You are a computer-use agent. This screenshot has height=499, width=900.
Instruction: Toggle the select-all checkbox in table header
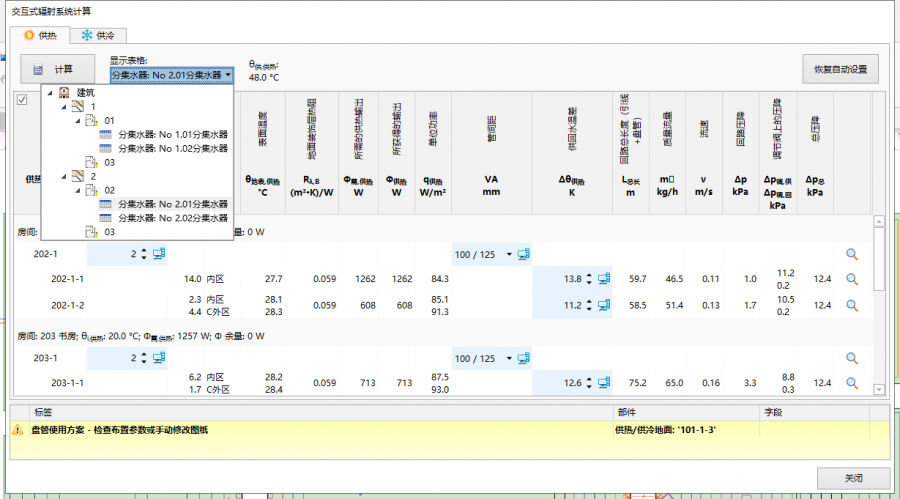click(x=22, y=98)
